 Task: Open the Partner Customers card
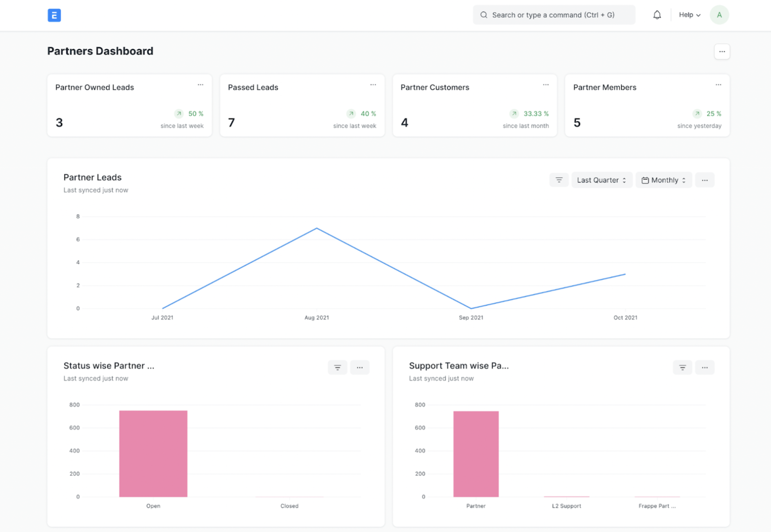click(x=475, y=105)
